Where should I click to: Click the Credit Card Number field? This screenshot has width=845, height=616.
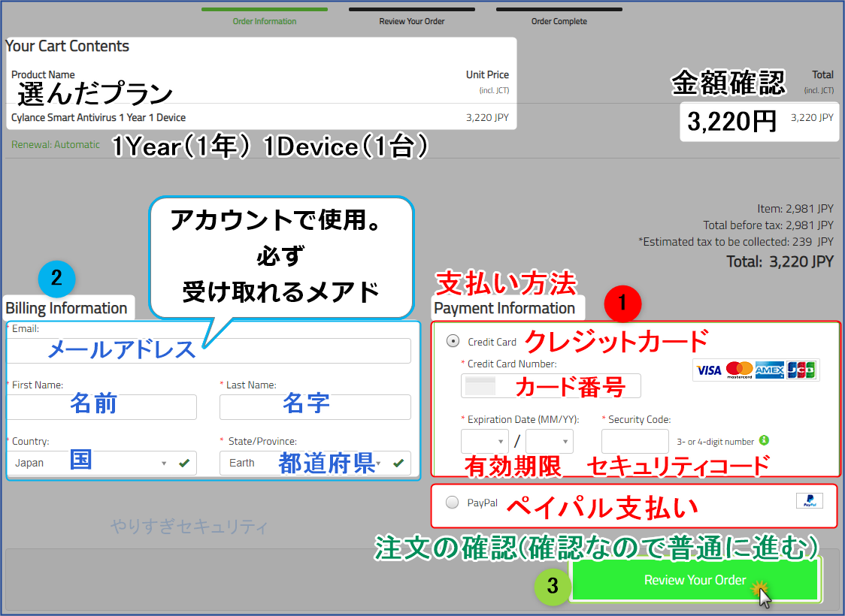click(x=551, y=386)
